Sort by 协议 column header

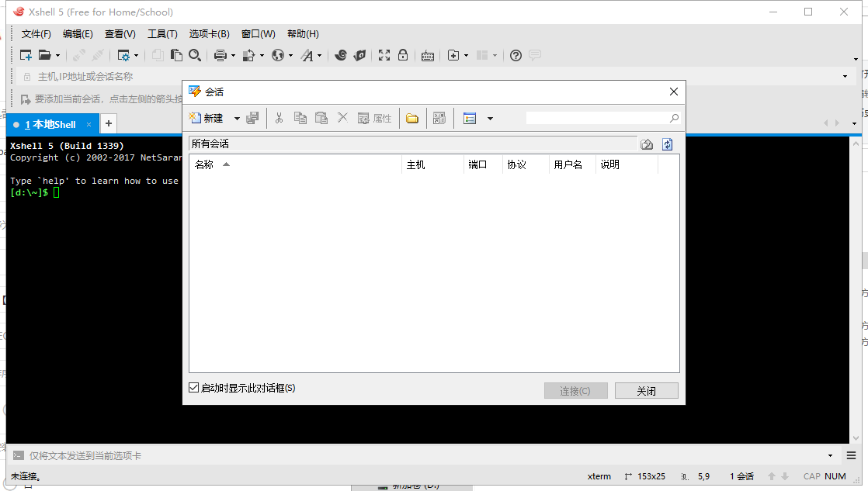(x=526, y=164)
